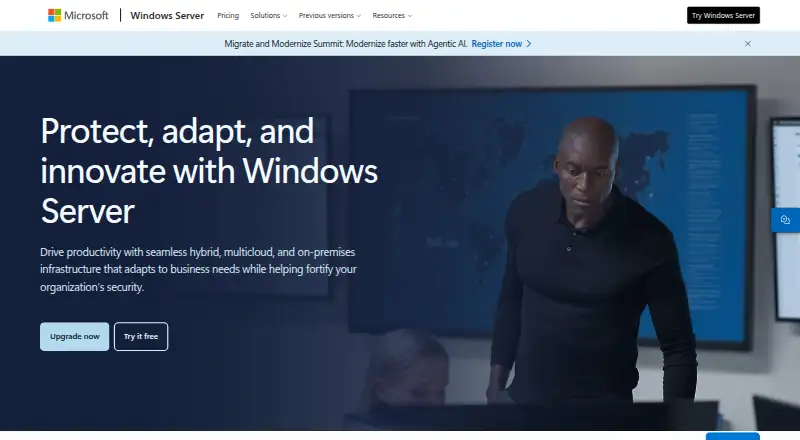Click the Microsoft logo
800x440 pixels.
point(78,15)
